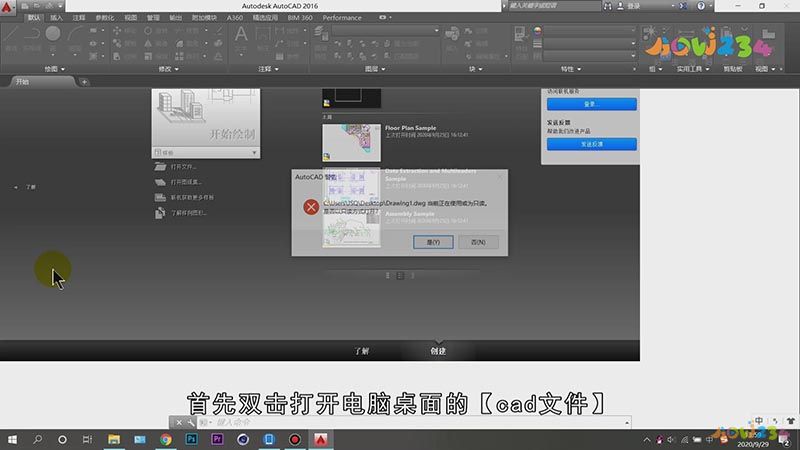The height and width of the screenshot is (450, 800).
Task: Open the Floor Plan Sample thumbnail
Action: tap(351, 143)
